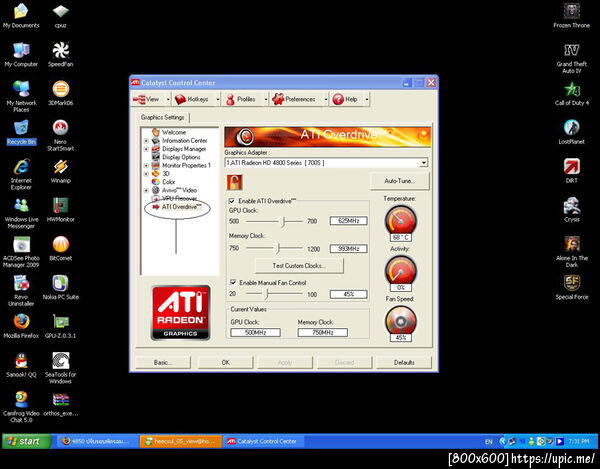Switch to Firefox taskbar button
Viewport: 600px width, 469px height.
[x=98, y=441]
